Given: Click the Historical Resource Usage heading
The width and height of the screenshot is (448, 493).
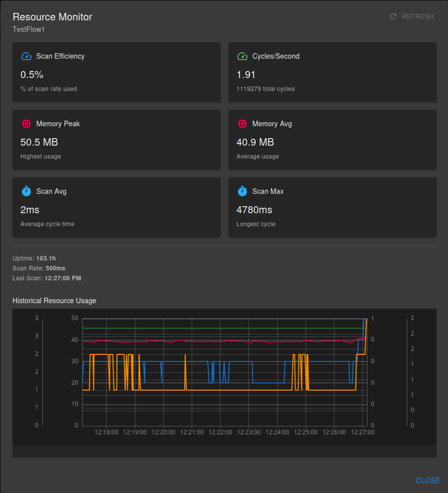Looking at the screenshot, I should pos(54,301).
